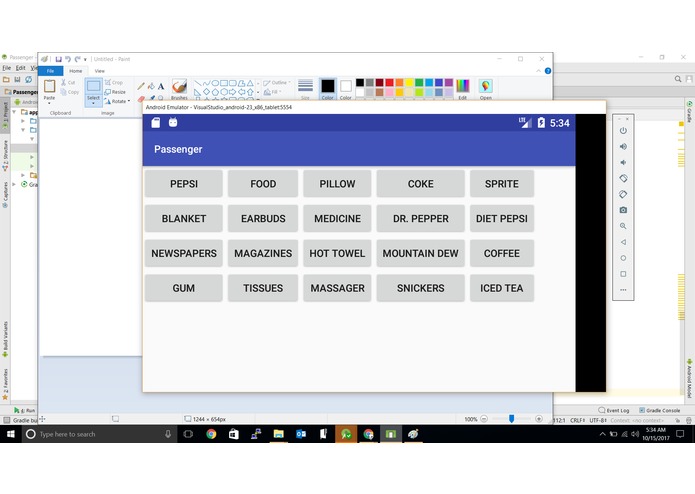Image resolution: width=695 pixels, height=494 pixels.
Task: Show hidden tray icons chevron
Action: [x=602, y=434]
